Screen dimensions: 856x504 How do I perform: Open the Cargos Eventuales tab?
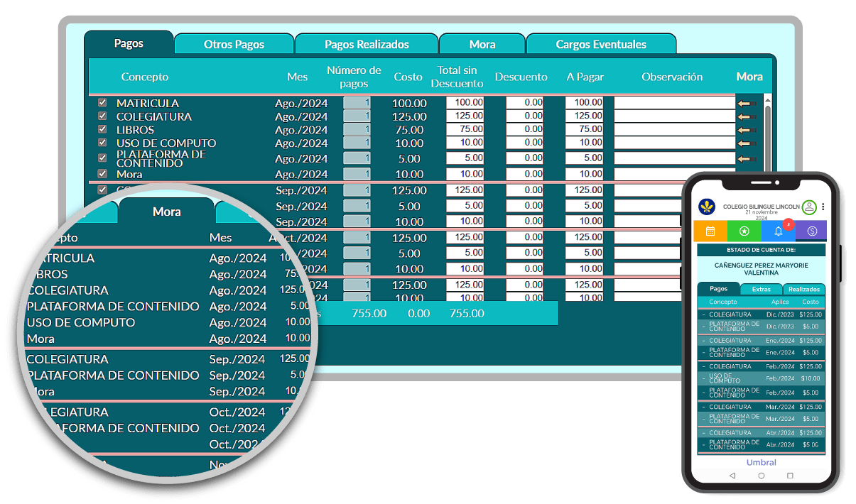pos(600,44)
